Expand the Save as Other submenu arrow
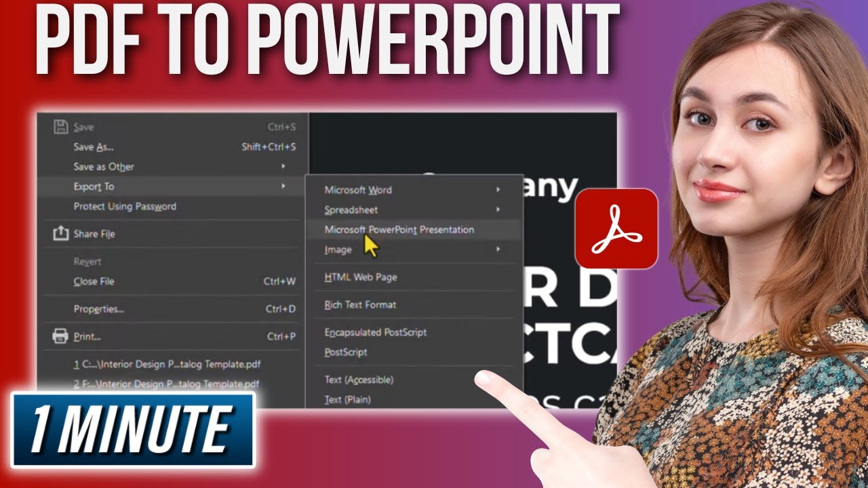Viewport: 868px width, 488px height. pos(283,167)
